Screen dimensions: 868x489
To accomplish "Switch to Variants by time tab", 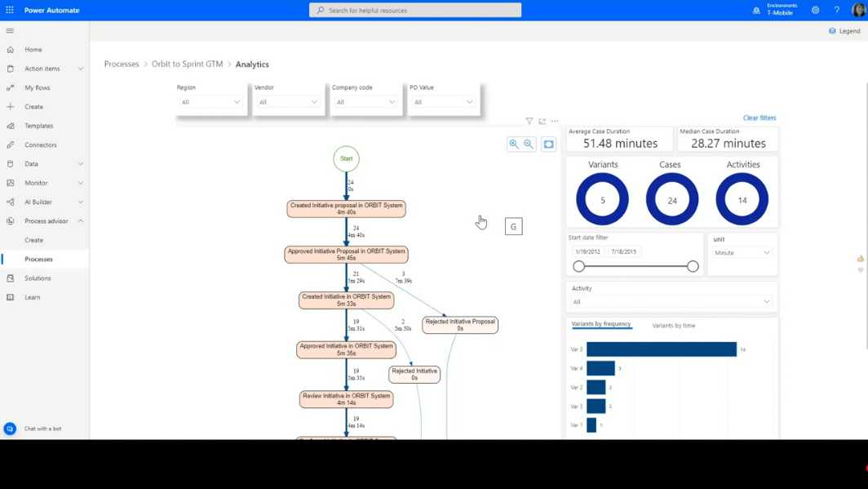I will [674, 326].
